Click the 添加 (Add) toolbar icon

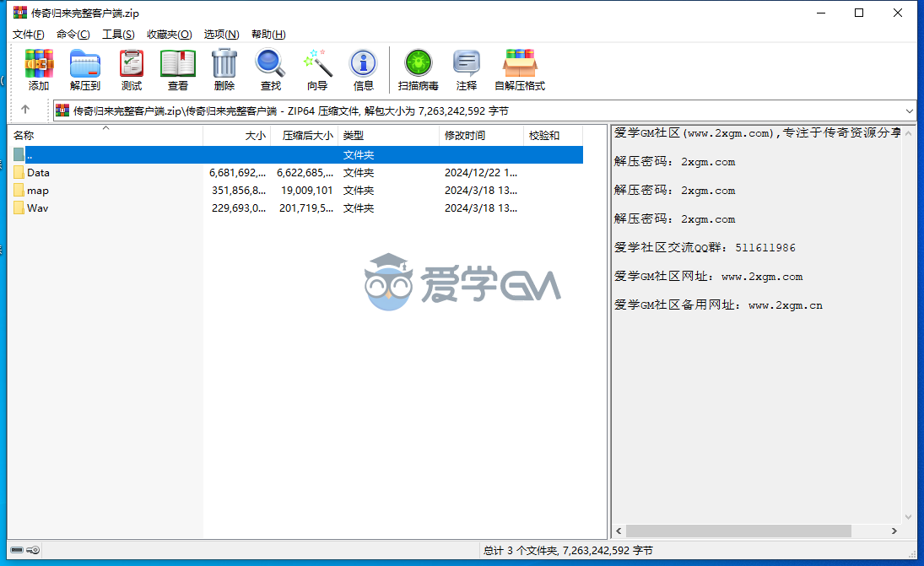coord(39,63)
